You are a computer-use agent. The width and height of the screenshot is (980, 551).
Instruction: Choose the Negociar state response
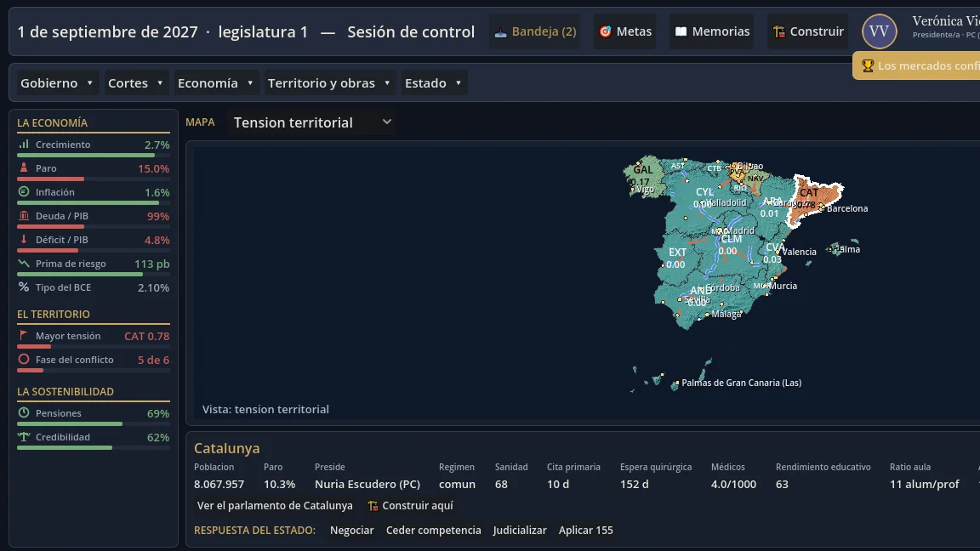coord(352,530)
